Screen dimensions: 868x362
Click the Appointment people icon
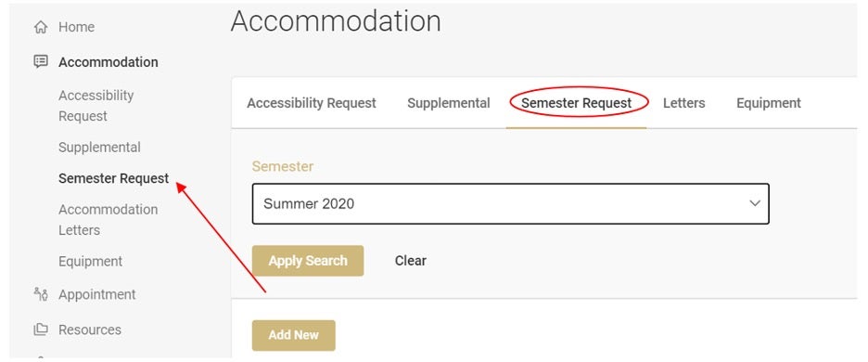[x=41, y=294]
